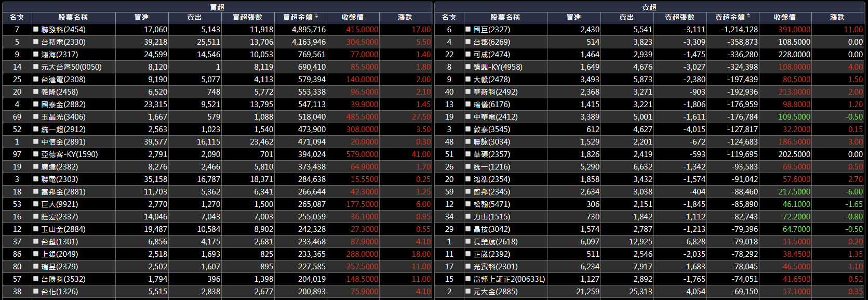Image resolution: width=868 pixels, height=300 pixels.
Task: Sort by the 買超張數 column header
Action: (x=247, y=18)
